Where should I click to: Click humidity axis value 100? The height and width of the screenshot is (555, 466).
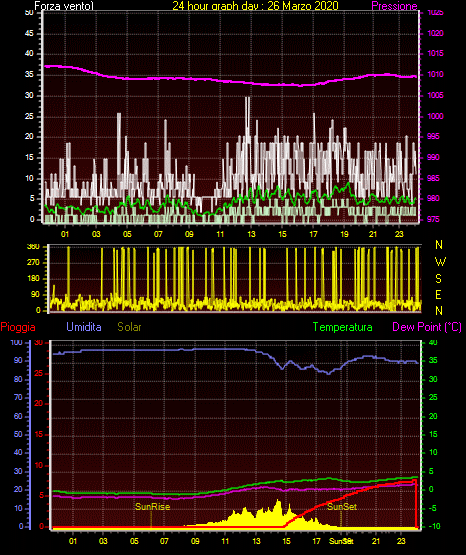17,342
